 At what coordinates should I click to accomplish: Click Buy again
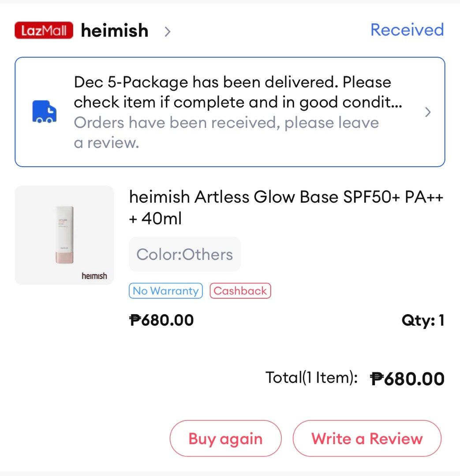225,438
